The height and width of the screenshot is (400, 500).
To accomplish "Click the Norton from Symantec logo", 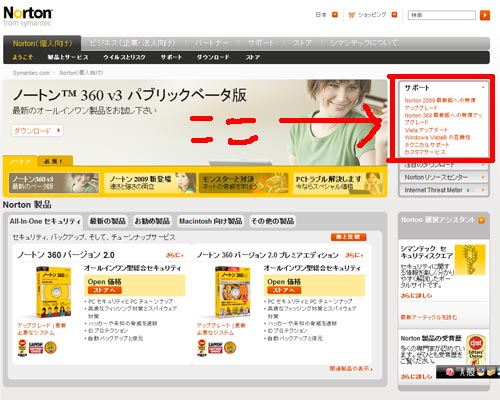I will tap(28, 16).
